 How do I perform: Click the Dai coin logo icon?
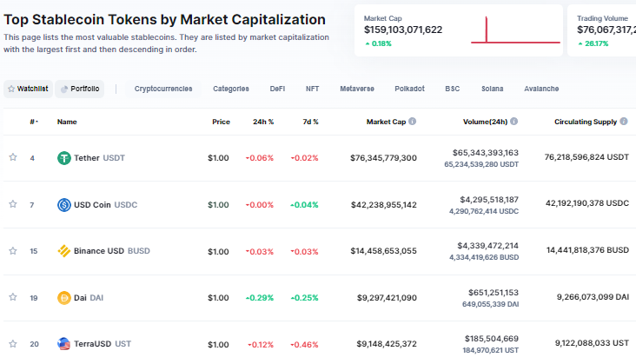click(x=64, y=298)
